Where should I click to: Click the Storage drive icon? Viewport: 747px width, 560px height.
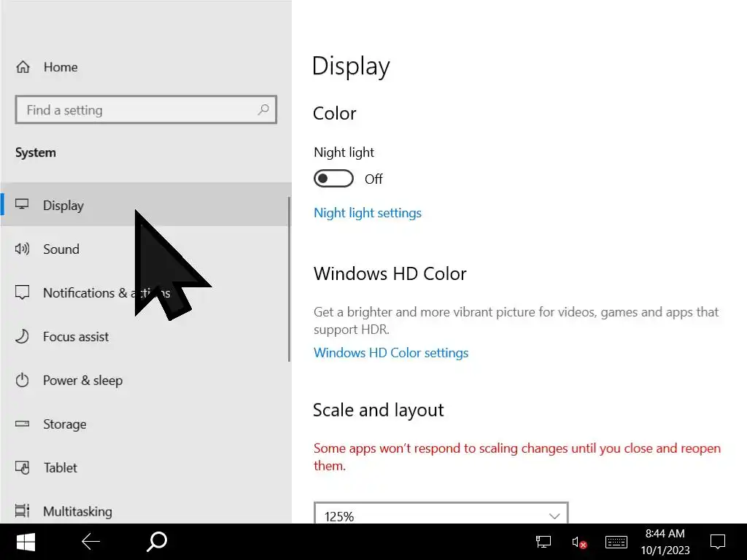pyautogui.click(x=22, y=424)
